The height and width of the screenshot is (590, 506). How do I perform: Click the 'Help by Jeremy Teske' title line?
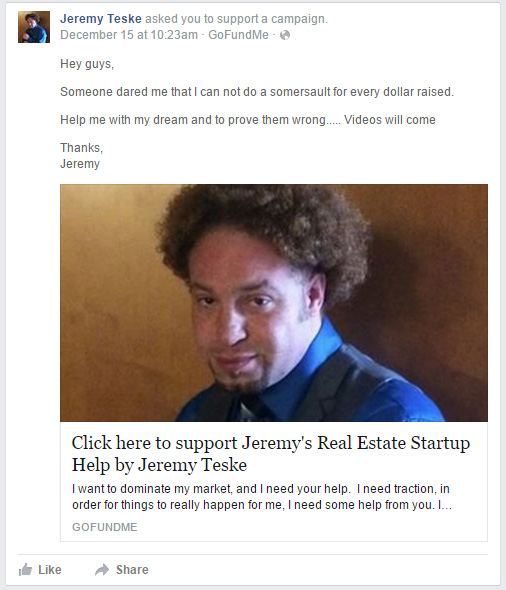[x=159, y=465]
